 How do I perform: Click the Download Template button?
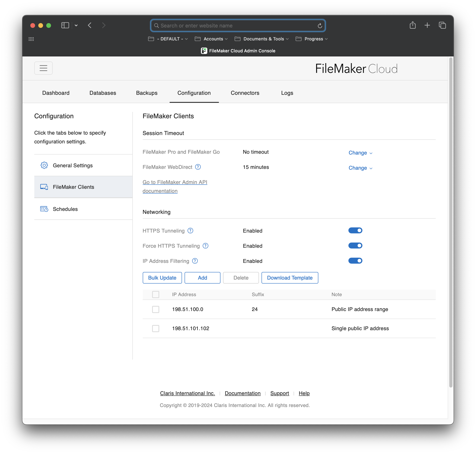[290, 278]
